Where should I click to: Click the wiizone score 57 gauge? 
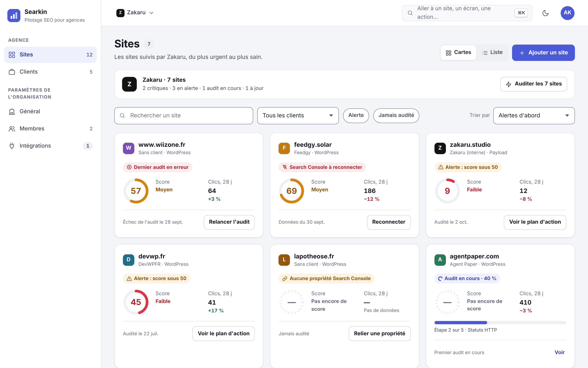tap(136, 191)
